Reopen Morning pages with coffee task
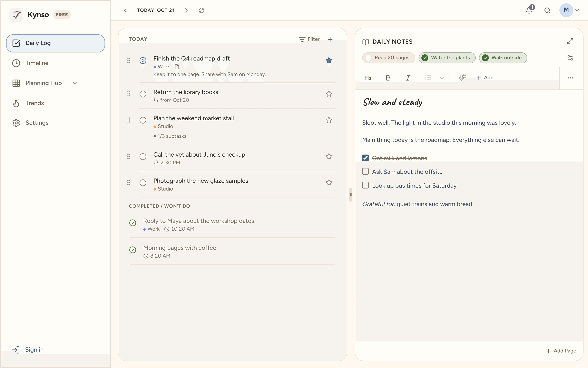 tap(133, 250)
